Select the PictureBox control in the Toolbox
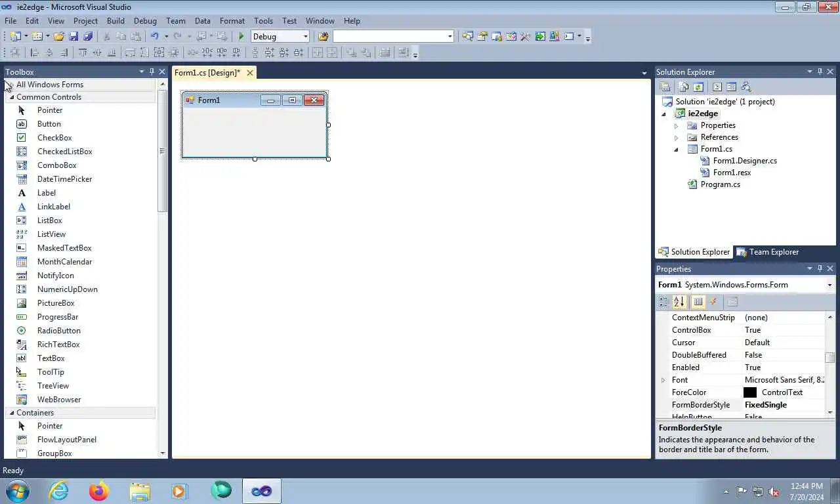 click(x=56, y=303)
